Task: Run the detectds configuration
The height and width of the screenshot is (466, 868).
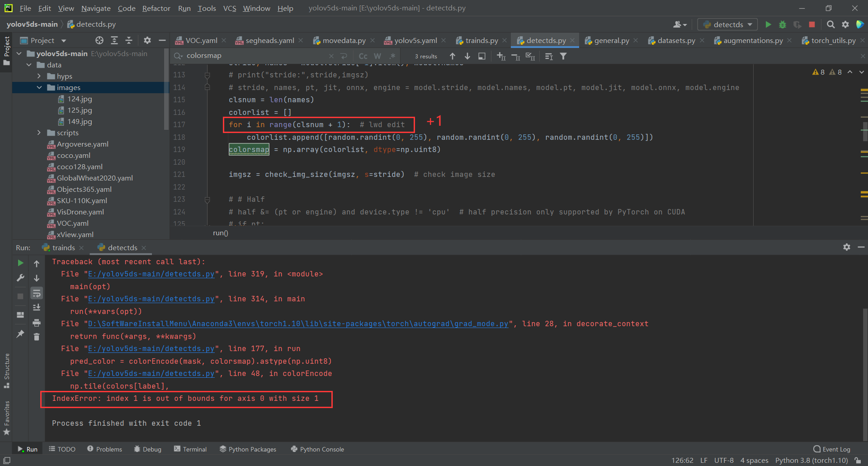Action: click(x=768, y=24)
